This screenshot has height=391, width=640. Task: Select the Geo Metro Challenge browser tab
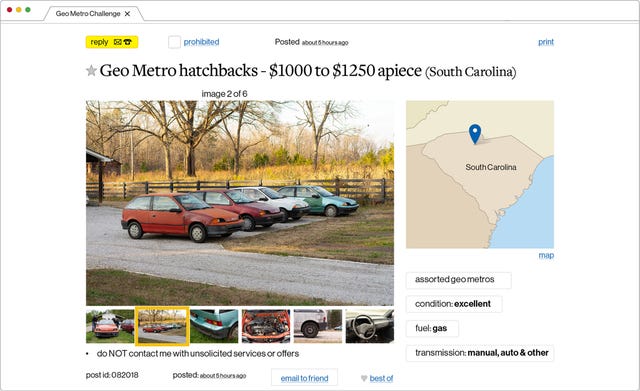[88, 14]
